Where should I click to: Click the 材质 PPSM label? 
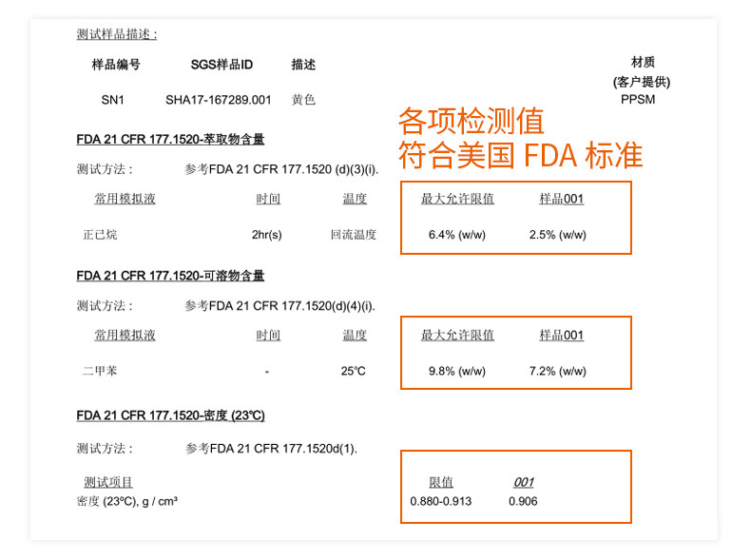coord(638,99)
